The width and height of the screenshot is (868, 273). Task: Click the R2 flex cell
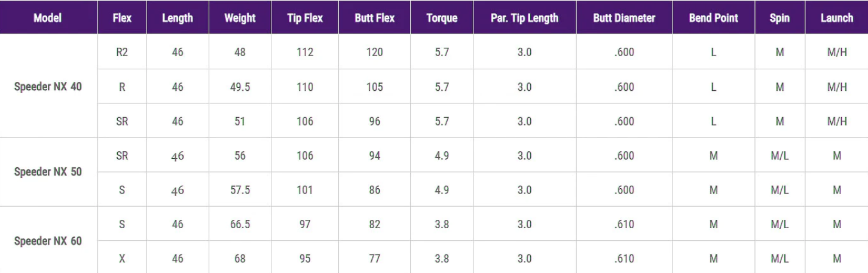coord(122,52)
